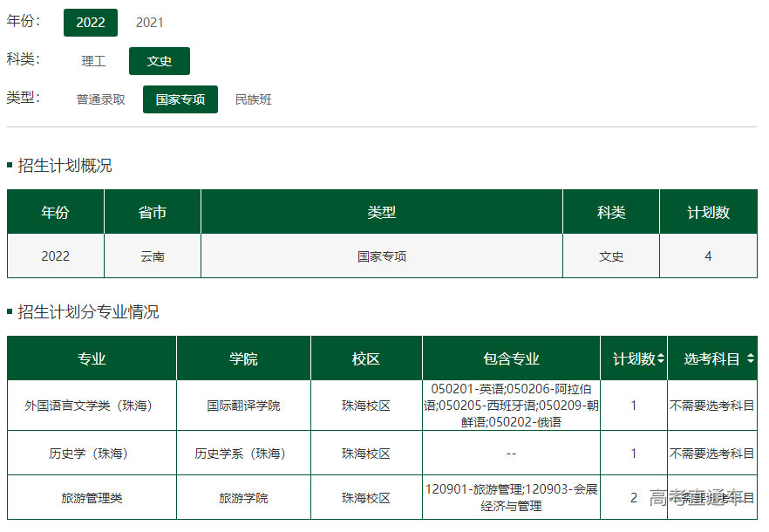Sort by 计划数 using the sort arrow icon
Viewport: 769px width, 532px height.
(661, 358)
